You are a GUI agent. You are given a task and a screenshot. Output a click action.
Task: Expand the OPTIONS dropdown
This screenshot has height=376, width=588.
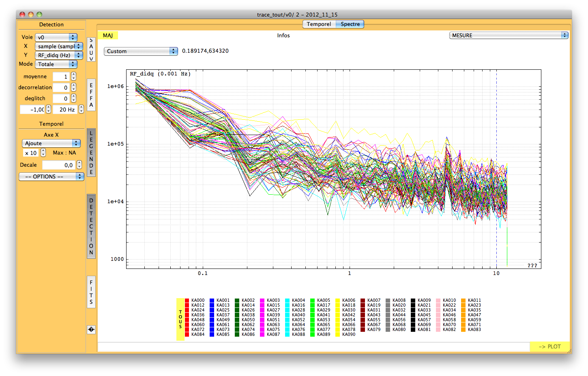51,176
